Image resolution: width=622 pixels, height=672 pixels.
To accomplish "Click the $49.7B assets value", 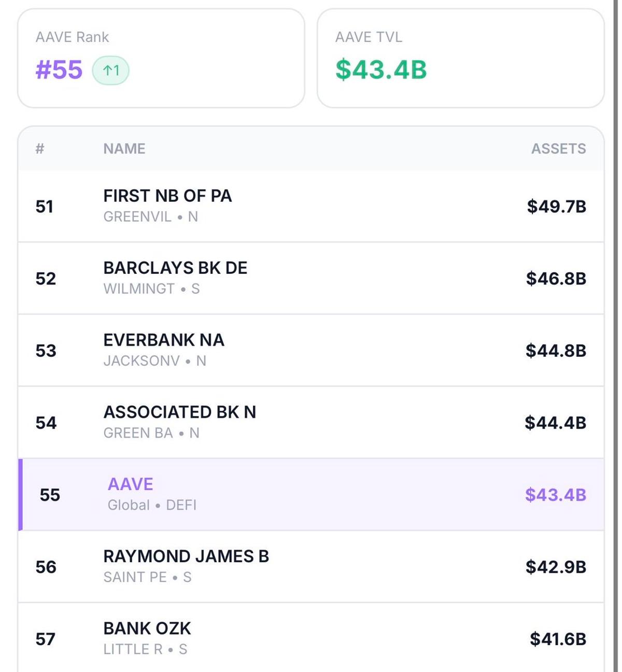I will 556,205.
